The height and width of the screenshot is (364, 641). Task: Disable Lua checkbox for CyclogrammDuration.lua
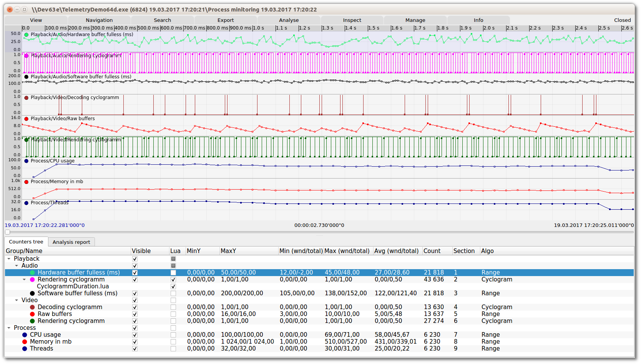point(173,286)
